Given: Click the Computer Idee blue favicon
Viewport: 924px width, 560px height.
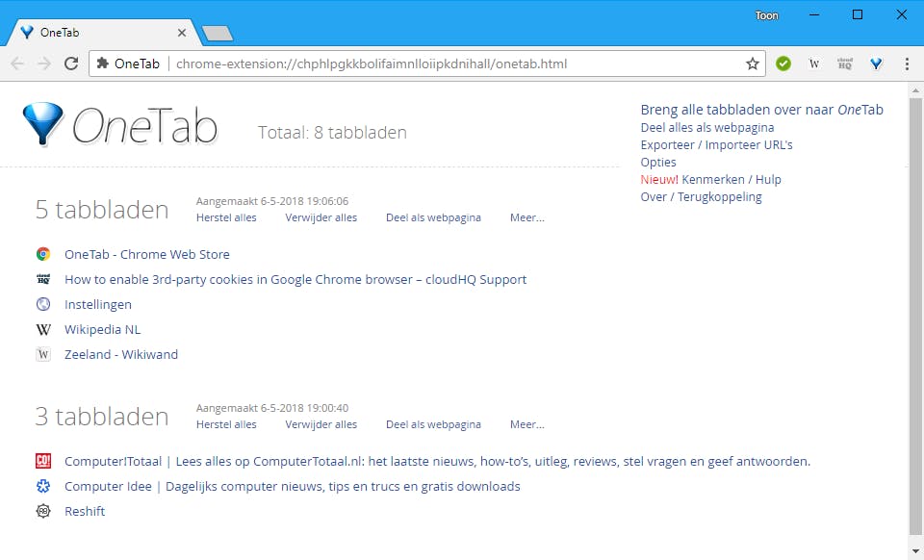Looking at the screenshot, I should (x=43, y=486).
